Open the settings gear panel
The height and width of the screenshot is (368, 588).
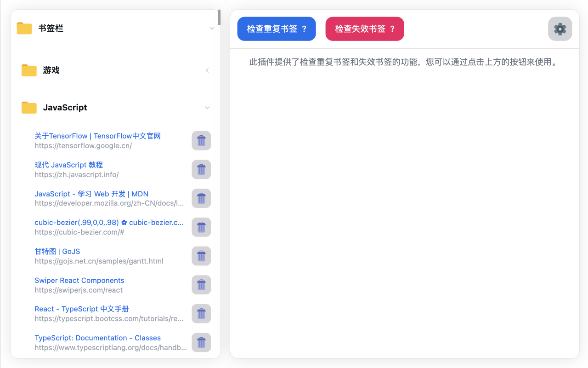560,29
